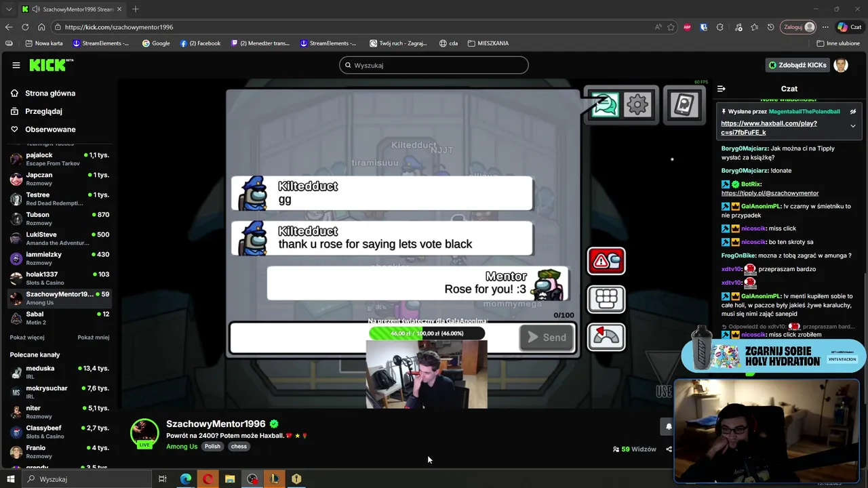Click the in-game red arrow gauge icon
Screen dimensions: 868x488
click(606, 336)
